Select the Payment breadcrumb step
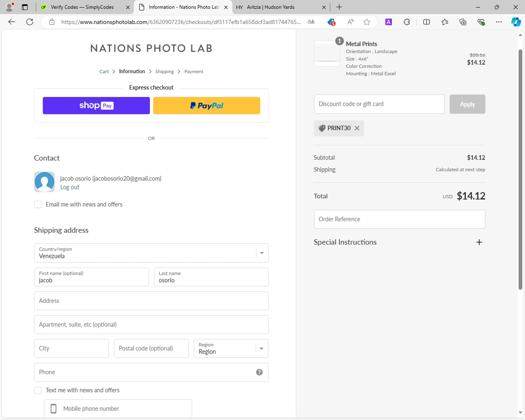This screenshot has width=525, height=420. [x=194, y=71]
